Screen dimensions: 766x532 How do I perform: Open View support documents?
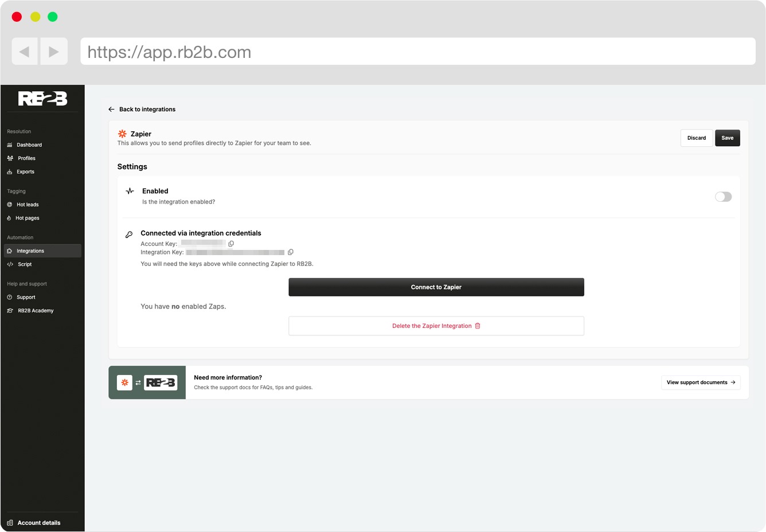click(701, 382)
